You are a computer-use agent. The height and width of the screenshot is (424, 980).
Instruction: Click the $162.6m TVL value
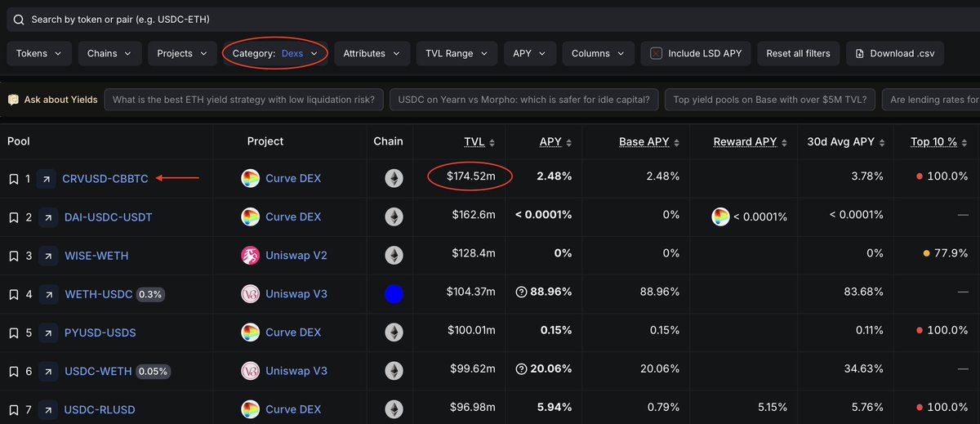point(474,216)
